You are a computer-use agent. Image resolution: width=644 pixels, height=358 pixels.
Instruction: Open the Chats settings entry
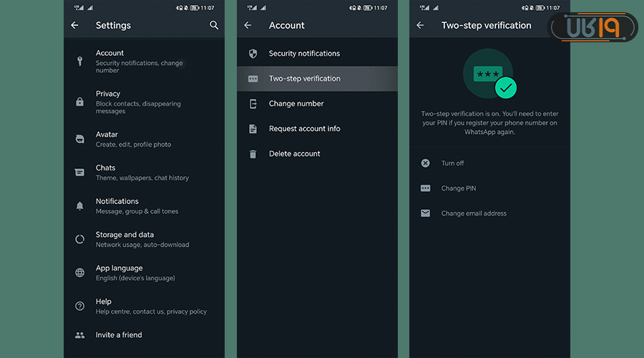coord(142,173)
